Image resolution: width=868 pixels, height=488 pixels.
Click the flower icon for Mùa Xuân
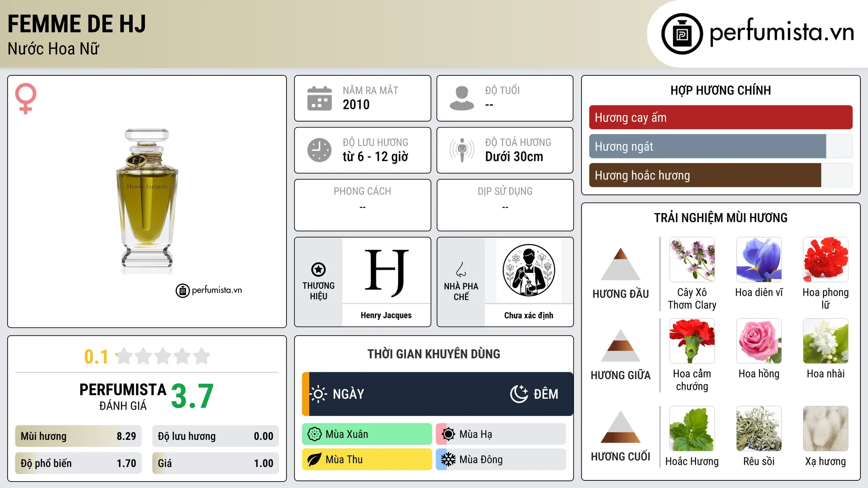(314, 434)
